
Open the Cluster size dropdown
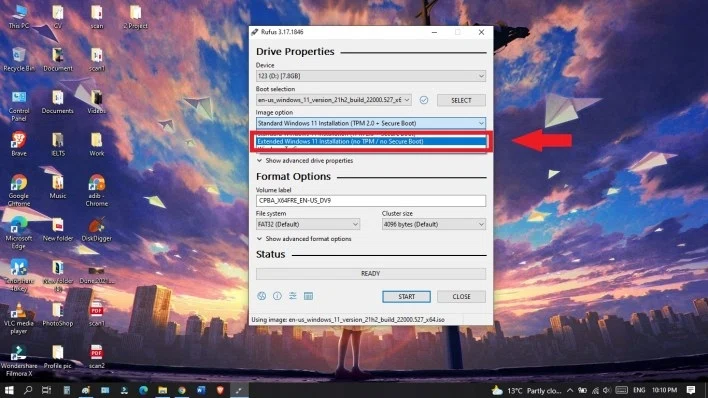(433, 224)
